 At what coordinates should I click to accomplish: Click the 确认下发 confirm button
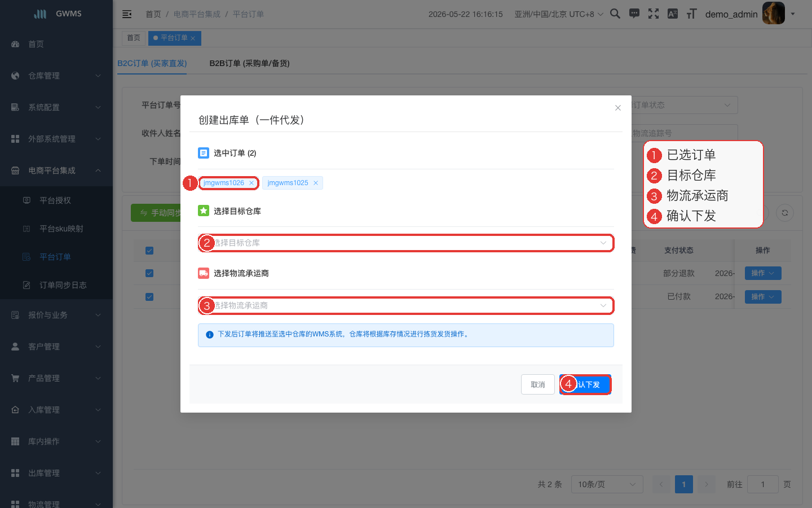click(585, 384)
